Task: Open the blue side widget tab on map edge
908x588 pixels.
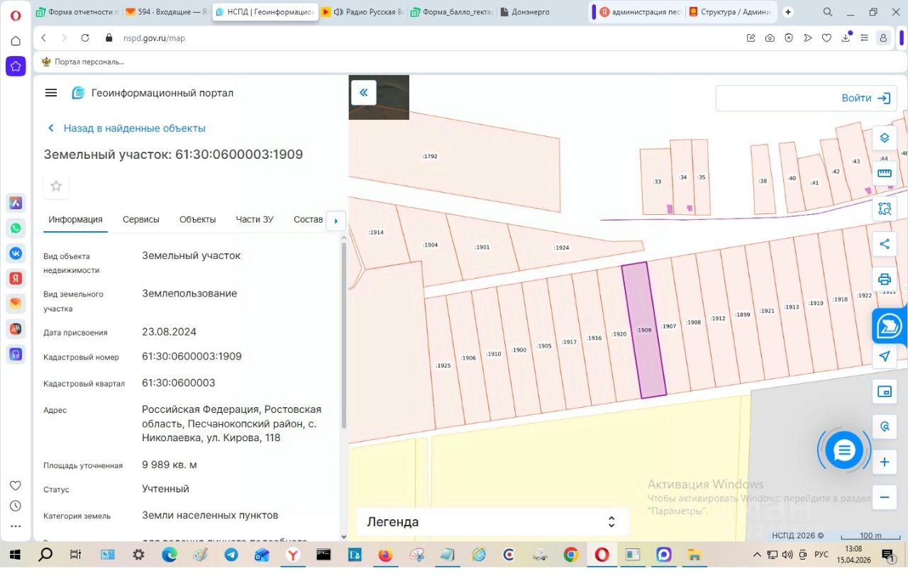Action: (890, 326)
